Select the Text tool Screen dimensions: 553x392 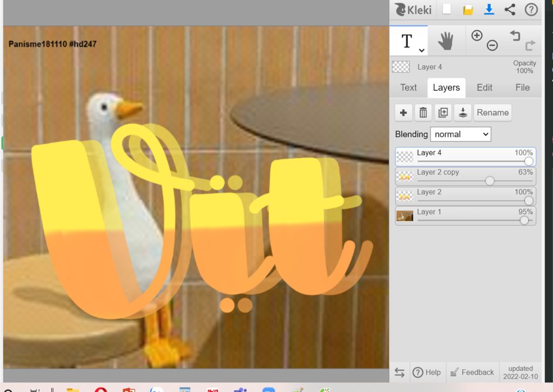pos(407,41)
